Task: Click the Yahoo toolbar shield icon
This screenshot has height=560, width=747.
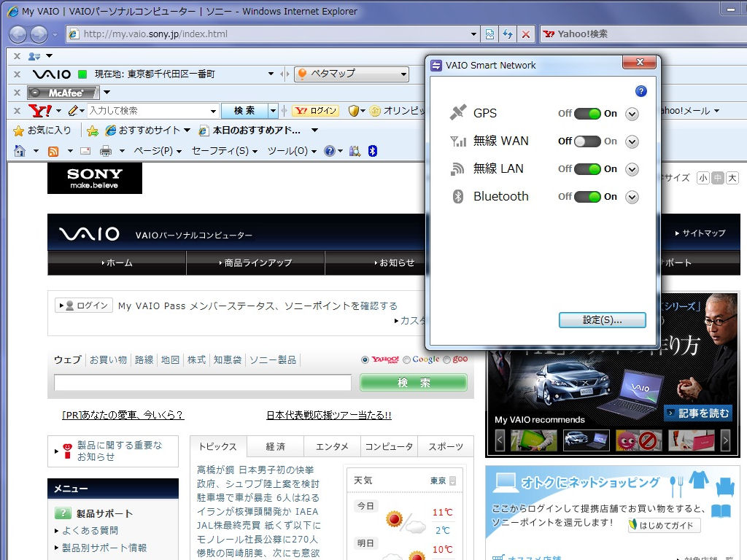Action: [353, 111]
